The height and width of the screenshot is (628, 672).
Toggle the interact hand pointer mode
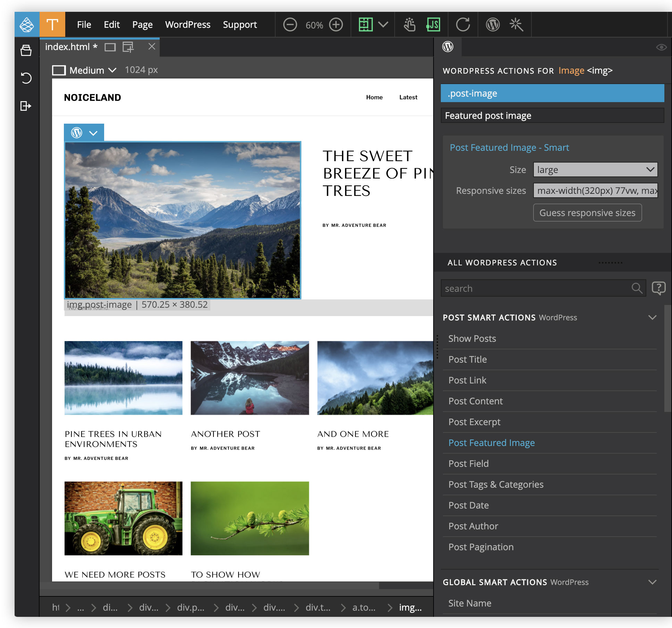[x=410, y=25]
